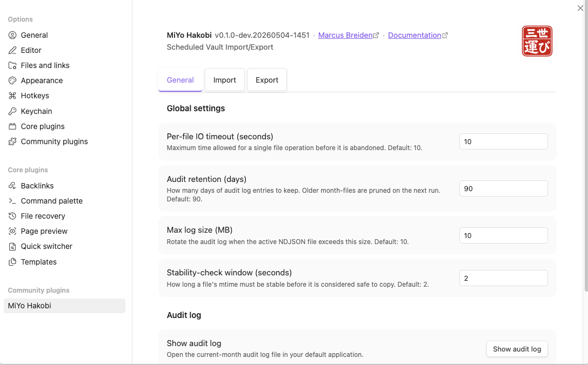Click the Core plugins box icon

[x=12, y=126]
